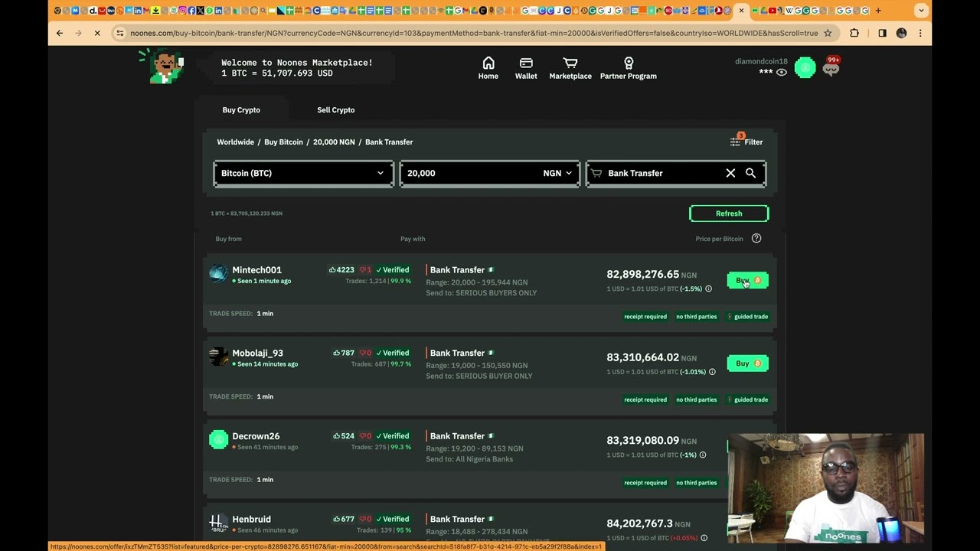The width and height of the screenshot is (980, 551).
Task: Switch to the Sell Crypto tab
Action: click(x=336, y=109)
